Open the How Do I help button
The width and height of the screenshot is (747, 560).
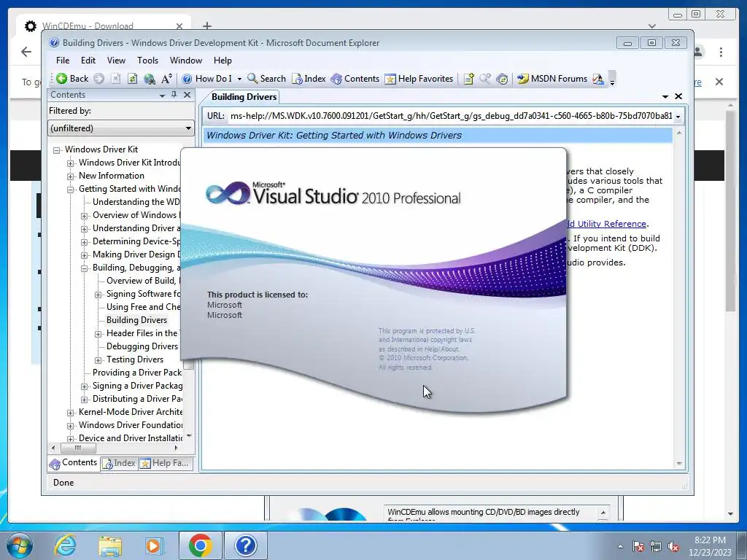207,79
